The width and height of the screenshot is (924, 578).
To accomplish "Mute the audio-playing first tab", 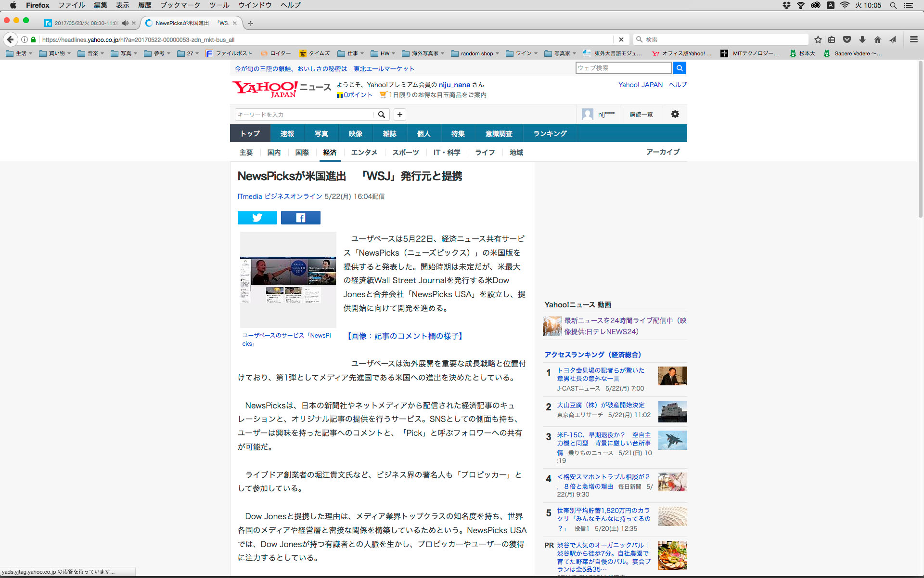I will click(x=125, y=23).
